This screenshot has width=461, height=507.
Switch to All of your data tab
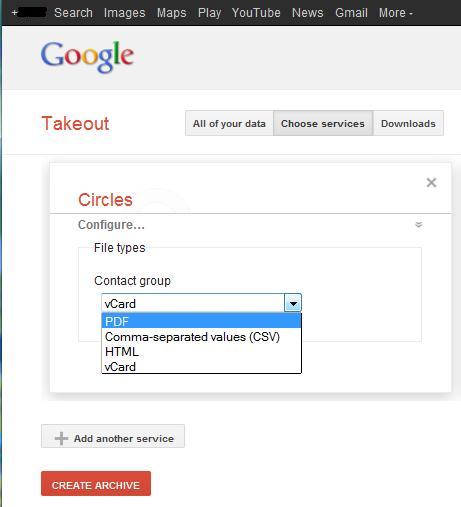(x=229, y=123)
